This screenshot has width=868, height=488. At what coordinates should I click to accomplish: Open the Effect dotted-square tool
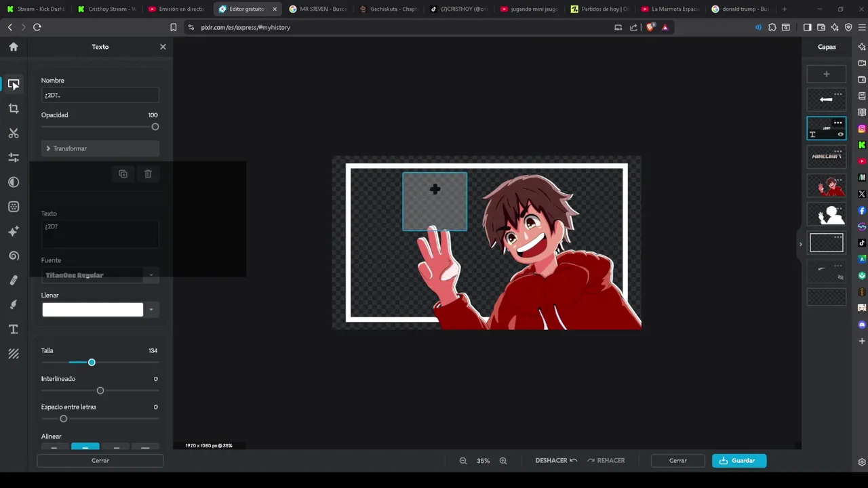tap(14, 207)
